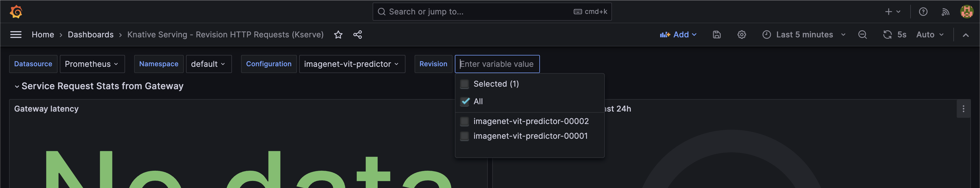980x188 pixels.
Task: Open the Prometheus datasource dropdown
Action: 92,64
